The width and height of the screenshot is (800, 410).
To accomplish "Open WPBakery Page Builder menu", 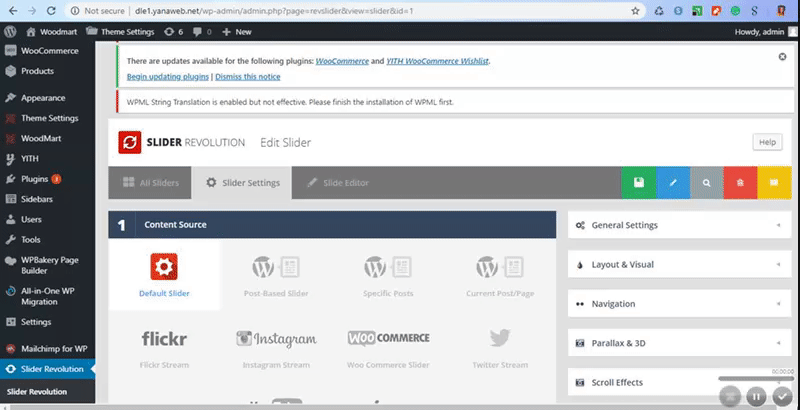I will point(47,265).
